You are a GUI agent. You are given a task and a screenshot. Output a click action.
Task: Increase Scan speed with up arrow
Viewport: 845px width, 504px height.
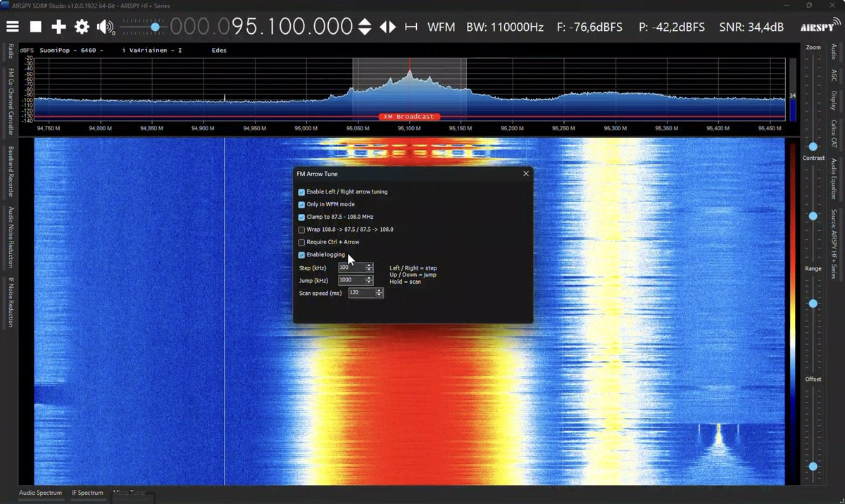(380, 291)
